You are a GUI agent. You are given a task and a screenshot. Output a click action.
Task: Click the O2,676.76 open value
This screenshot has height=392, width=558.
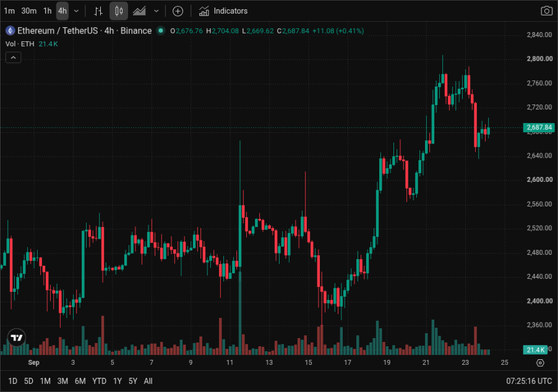(x=186, y=31)
